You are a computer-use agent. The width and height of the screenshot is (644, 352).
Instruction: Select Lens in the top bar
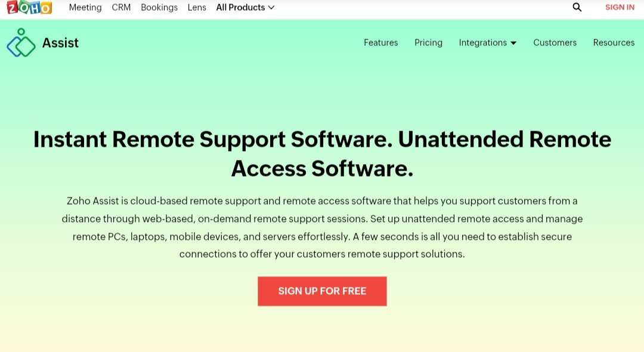click(x=197, y=7)
